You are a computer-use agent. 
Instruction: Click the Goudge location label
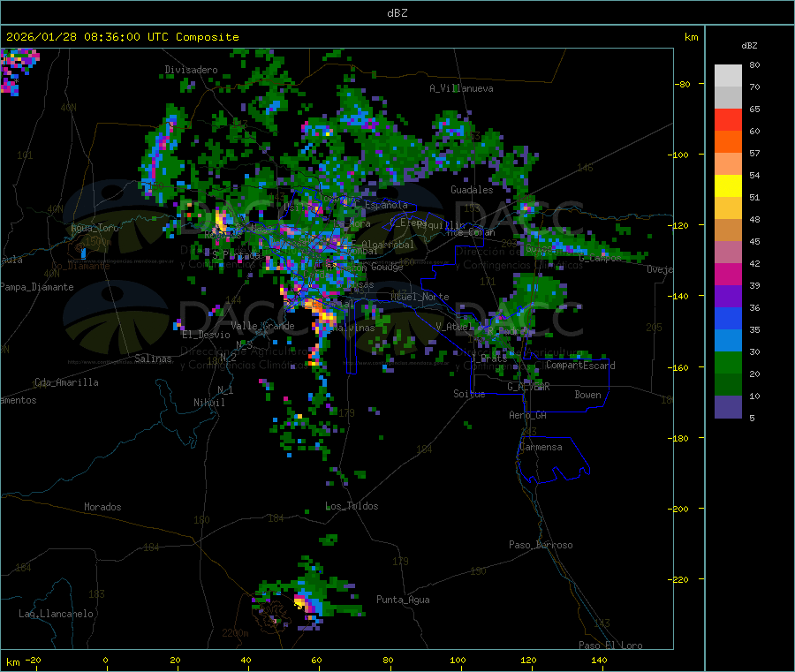(387, 267)
